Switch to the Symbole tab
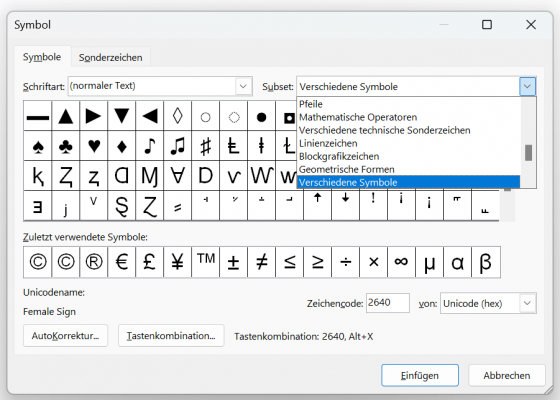This screenshot has width=560, height=400. pos(42,57)
